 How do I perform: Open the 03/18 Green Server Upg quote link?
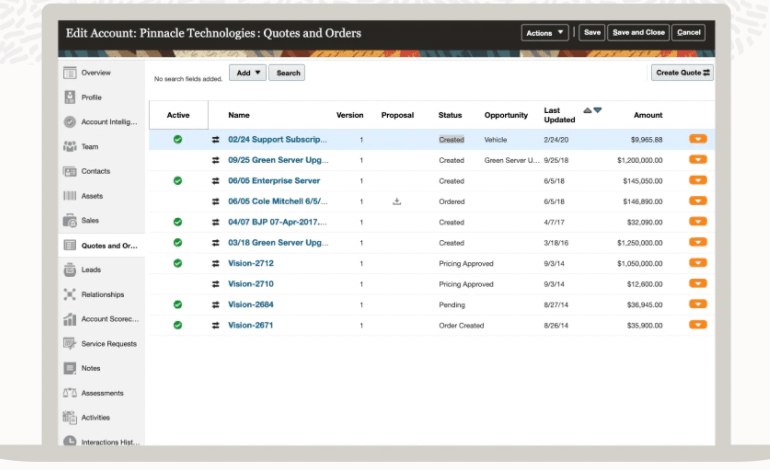point(278,243)
